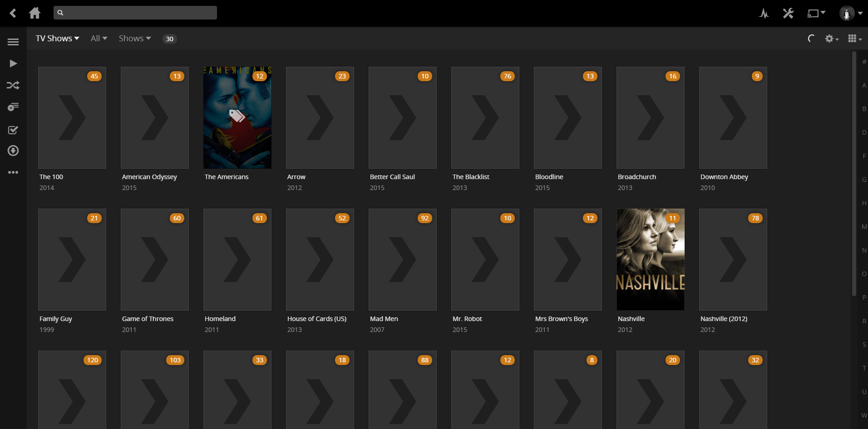The width and height of the screenshot is (868, 429).
Task: Open the Nashville poster artwork
Action: click(x=651, y=259)
